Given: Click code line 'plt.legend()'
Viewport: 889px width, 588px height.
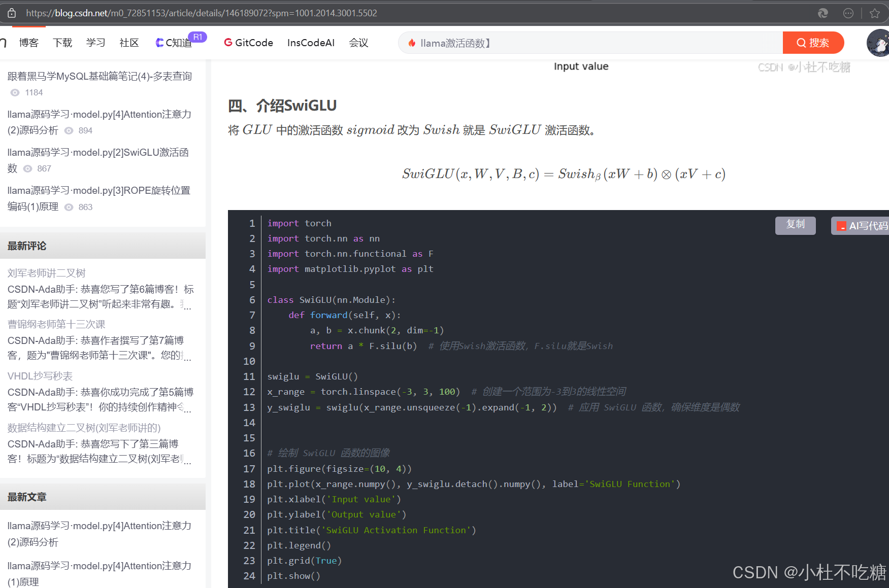Looking at the screenshot, I should tap(299, 545).
